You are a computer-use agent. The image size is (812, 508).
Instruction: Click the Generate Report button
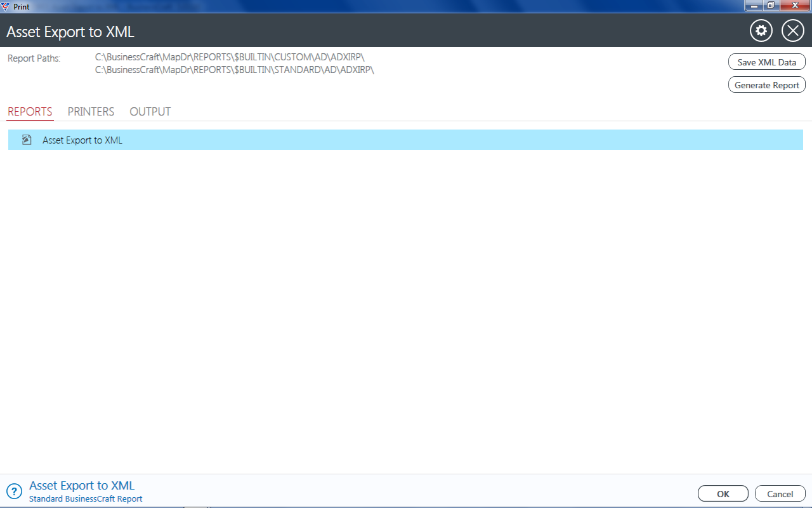[767, 85]
